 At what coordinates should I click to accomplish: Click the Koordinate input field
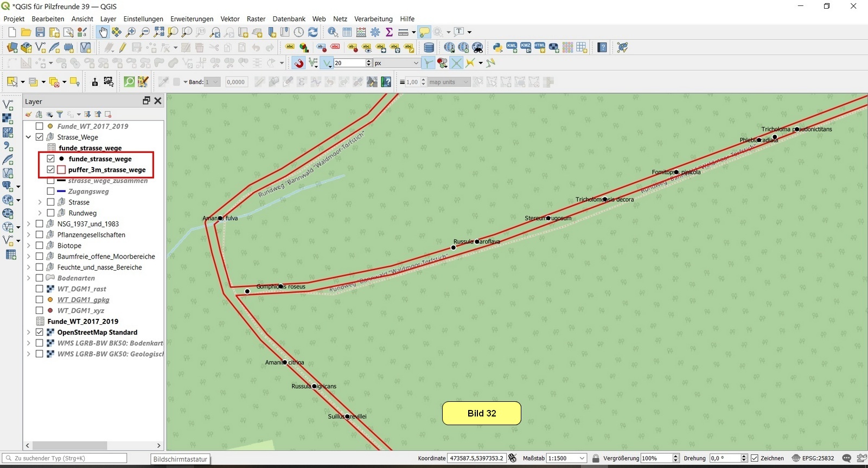tap(477, 458)
